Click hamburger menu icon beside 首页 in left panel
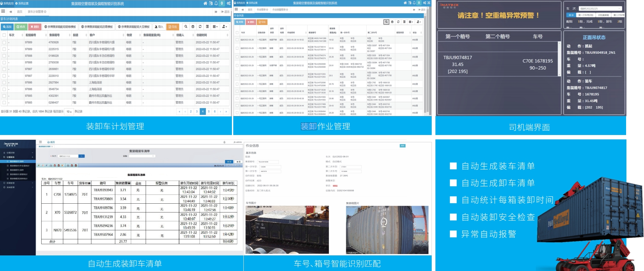This screenshot has width=644, height=271. click(x=3, y=12)
